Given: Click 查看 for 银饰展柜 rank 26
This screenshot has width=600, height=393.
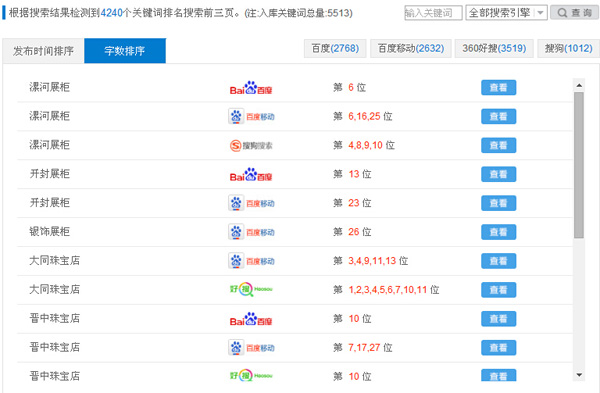Looking at the screenshot, I should point(498,232).
